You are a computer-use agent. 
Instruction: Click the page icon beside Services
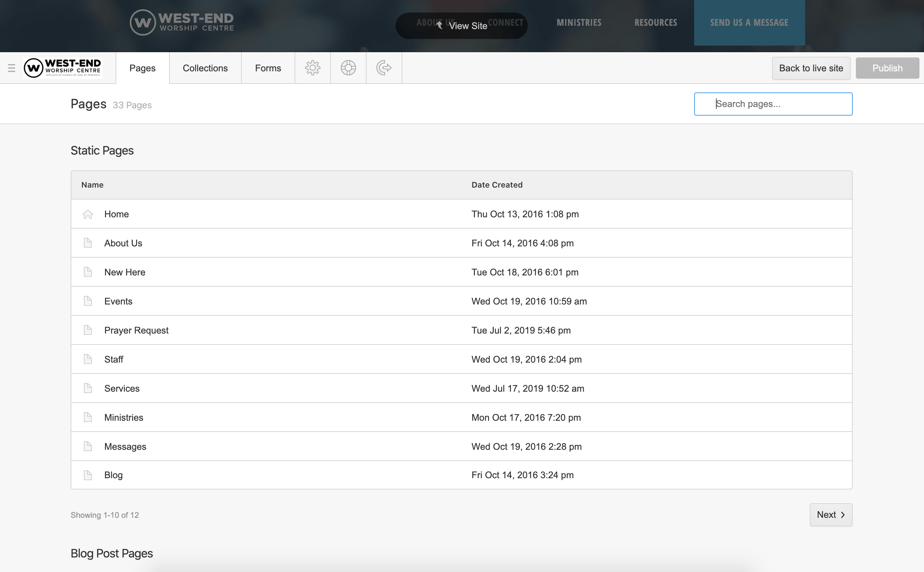click(88, 388)
